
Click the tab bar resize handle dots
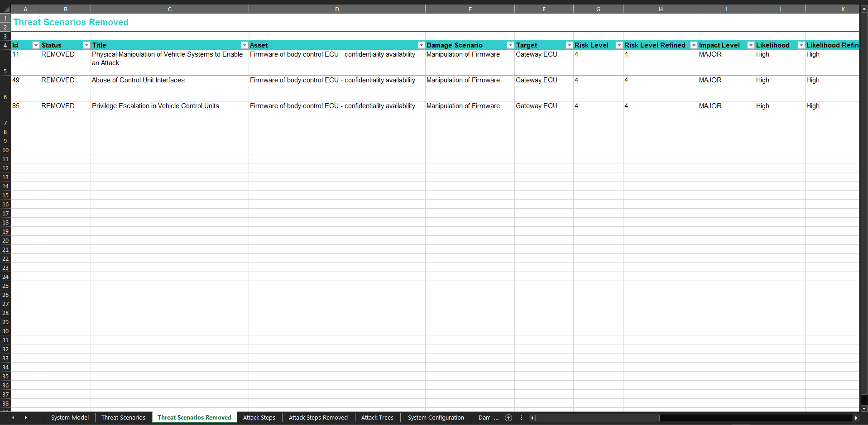522,418
